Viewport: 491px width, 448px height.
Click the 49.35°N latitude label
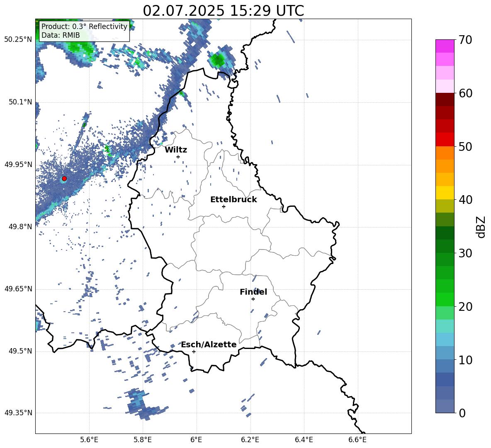click(18, 413)
